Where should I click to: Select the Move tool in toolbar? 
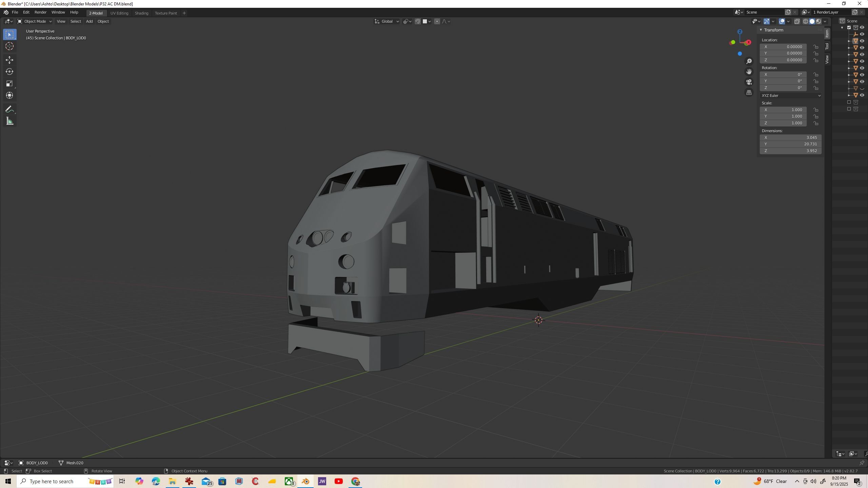click(x=9, y=60)
